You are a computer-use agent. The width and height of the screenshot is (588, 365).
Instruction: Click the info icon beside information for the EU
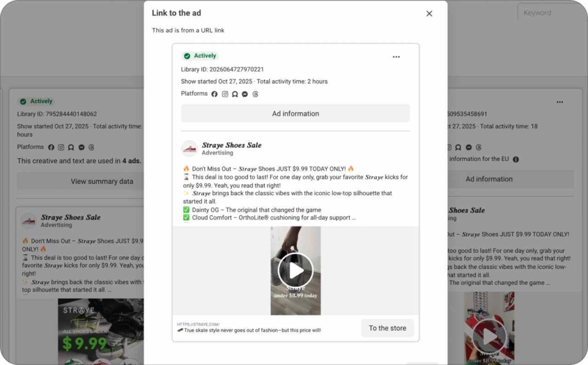(x=516, y=159)
